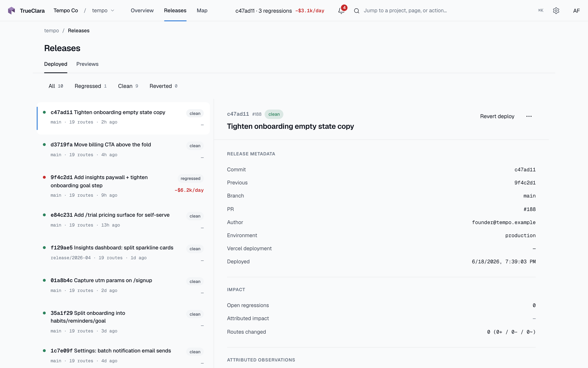Click the author founder@tempo.example

coord(504,222)
